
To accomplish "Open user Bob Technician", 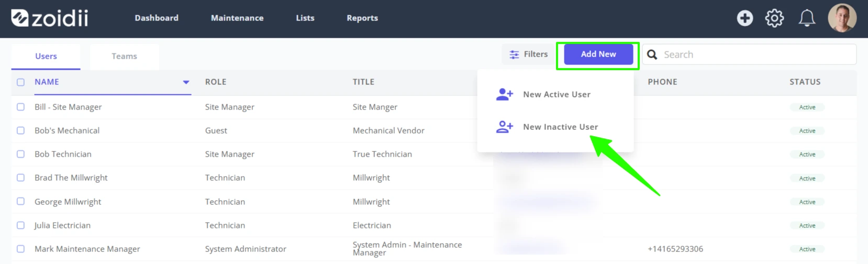I will (63, 154).
